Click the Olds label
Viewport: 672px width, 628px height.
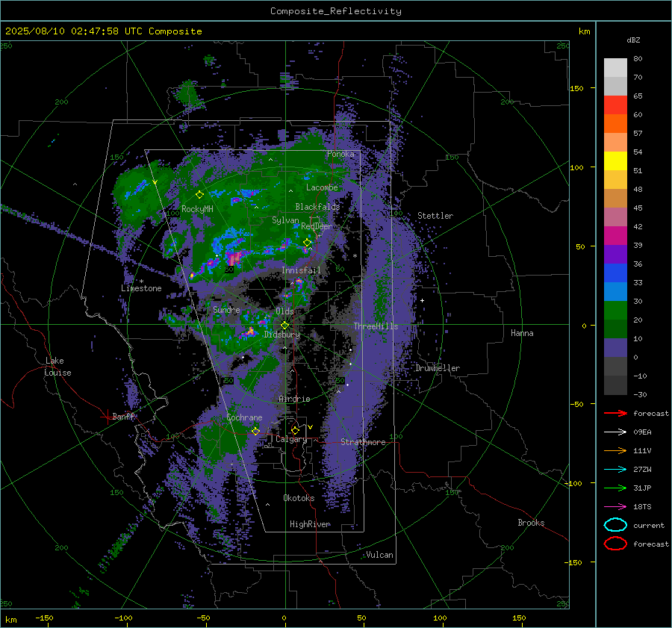284,311
